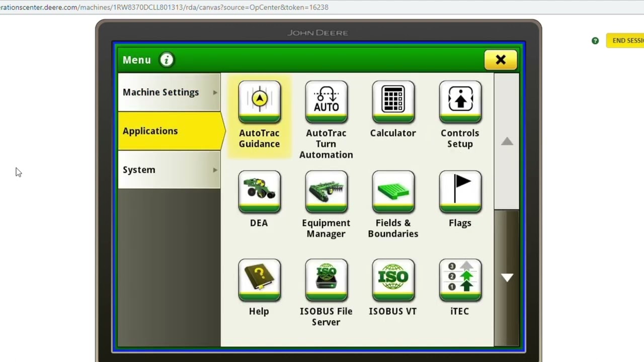Image resolution: width=644 pixels, height=362 pixels.
Task: Open the Help book icon
Action: [x=259, y=281]
